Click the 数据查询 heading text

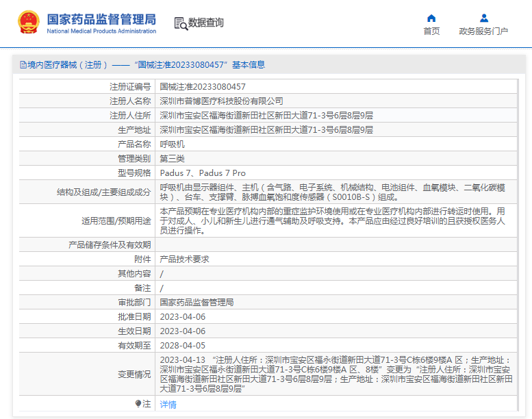click(x=206, y=23)
